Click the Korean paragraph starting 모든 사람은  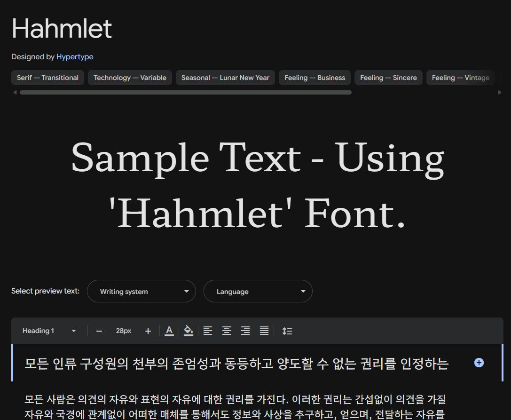[235, 407]
